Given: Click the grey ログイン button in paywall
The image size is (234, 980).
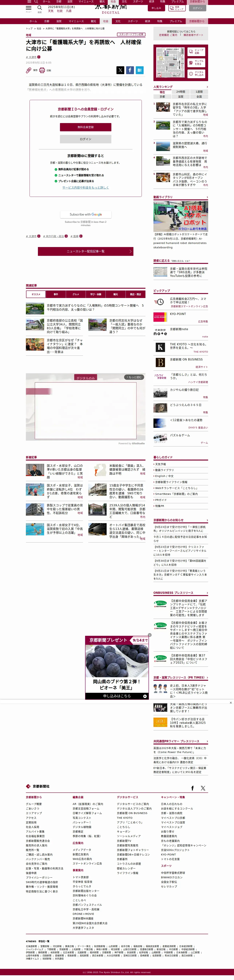Looking at the screenshot, I should pyautogui.click(x=85, y=139).
